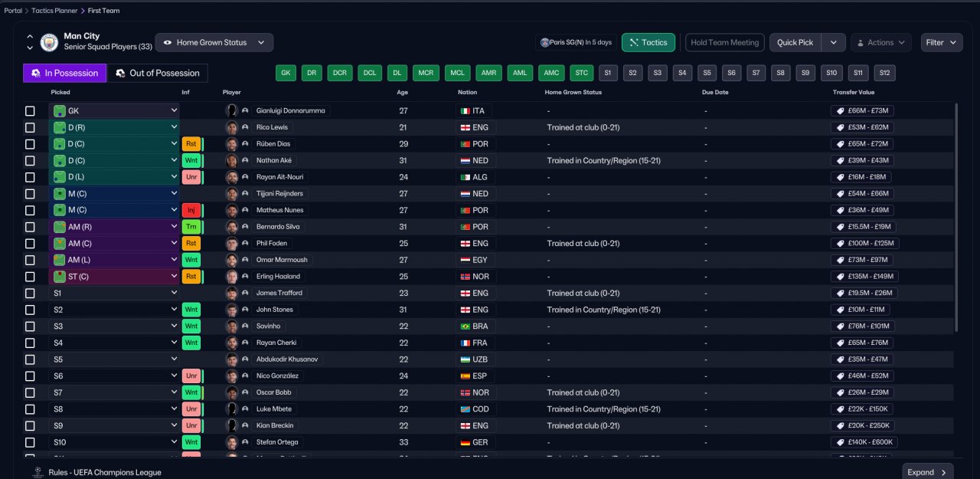980x479 pixels.
Task: Click the squad list vertical scrollbar
Action: click(x=956, y=218)
